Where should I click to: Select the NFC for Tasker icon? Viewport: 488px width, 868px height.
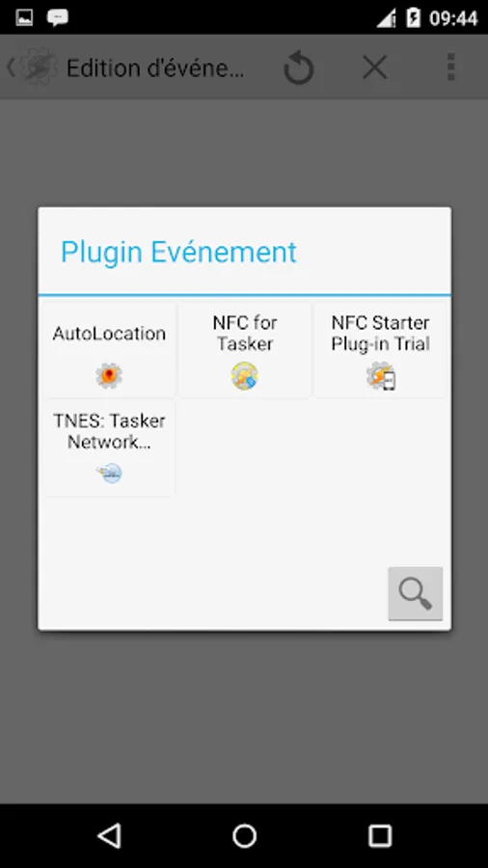point(245,376)
